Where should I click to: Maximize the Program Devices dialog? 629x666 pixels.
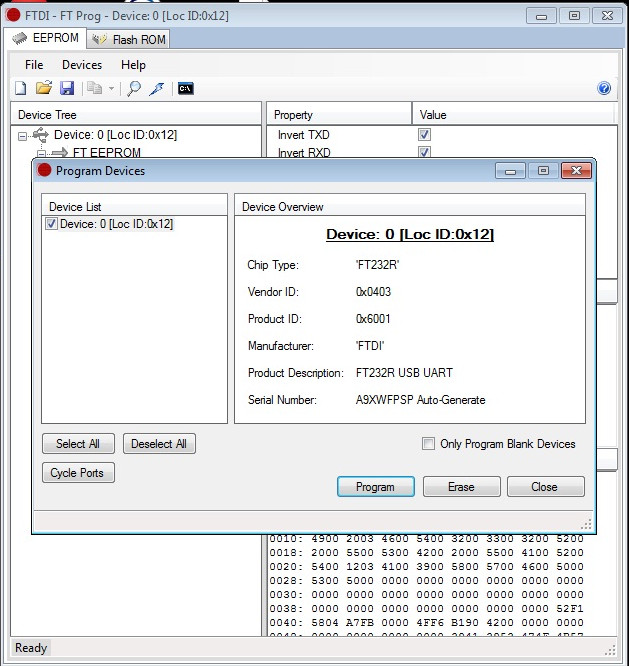(x=543, y=170)
